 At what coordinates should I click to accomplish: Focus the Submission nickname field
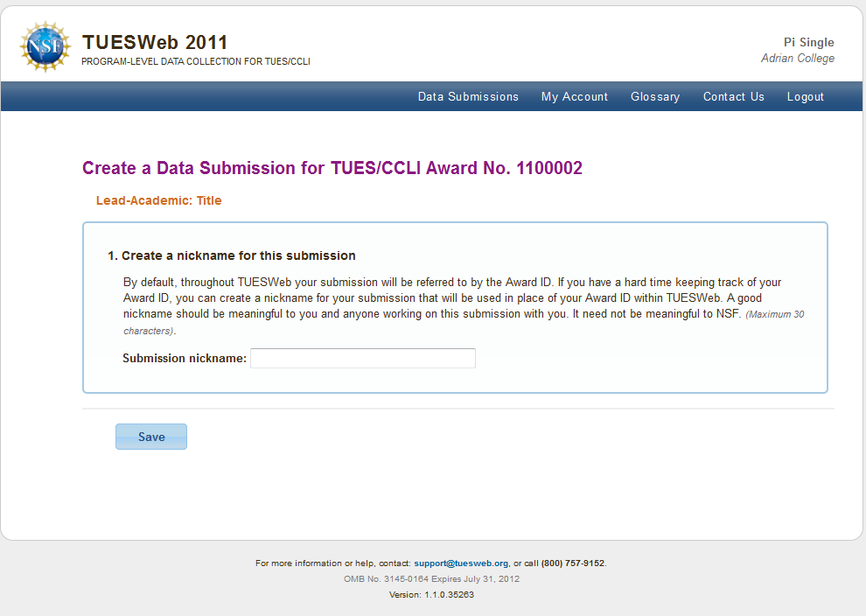pos(363,358)
